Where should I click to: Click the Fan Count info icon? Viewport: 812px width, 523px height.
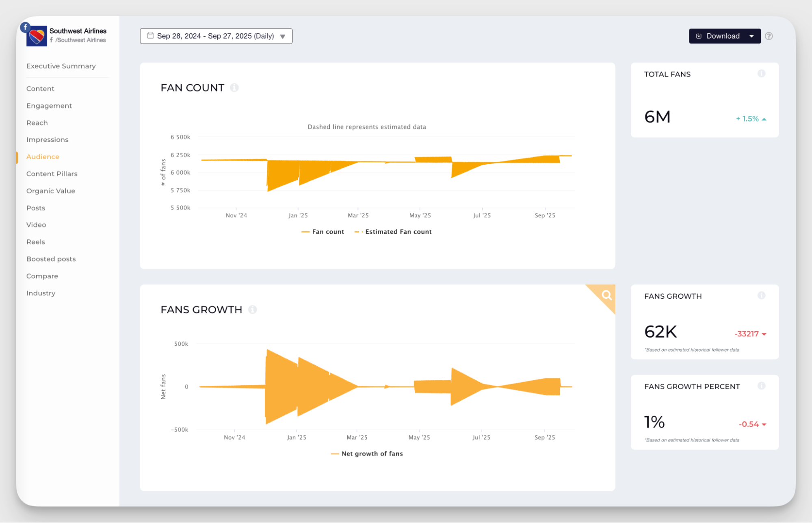234,88
